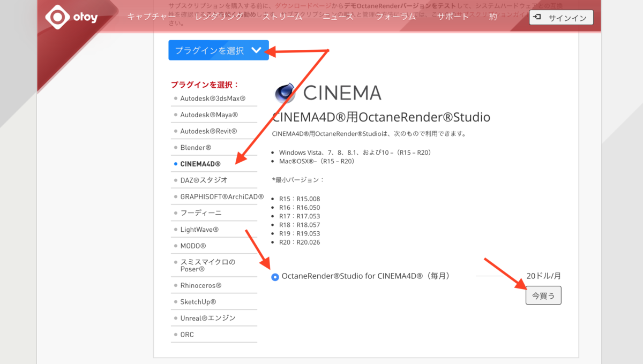Click the R20：R20.026 version line

(300, 242)
